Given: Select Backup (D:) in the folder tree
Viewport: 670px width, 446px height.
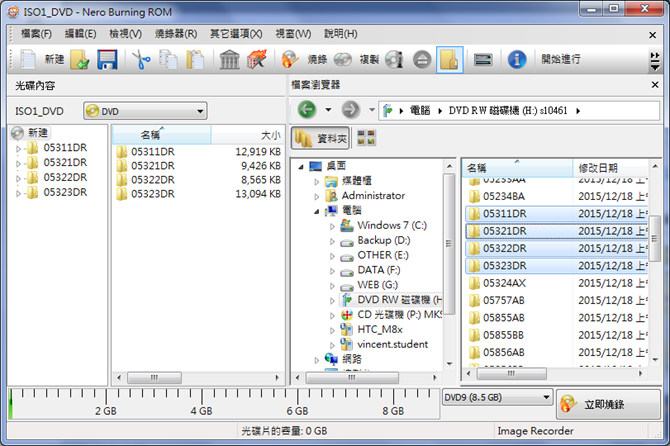Looking at the screenshot, I should tap(383, 241).
